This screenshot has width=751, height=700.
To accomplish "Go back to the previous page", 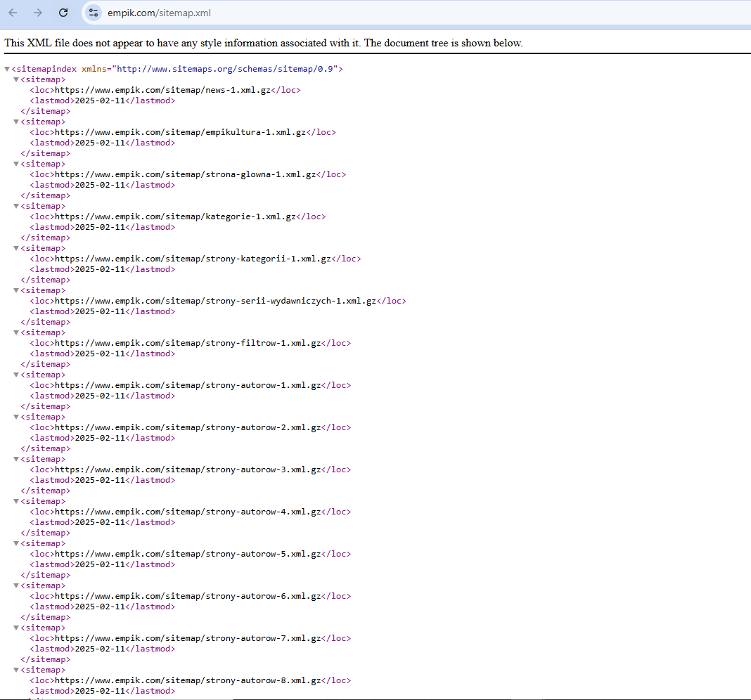I will click(x=13, y=13).
